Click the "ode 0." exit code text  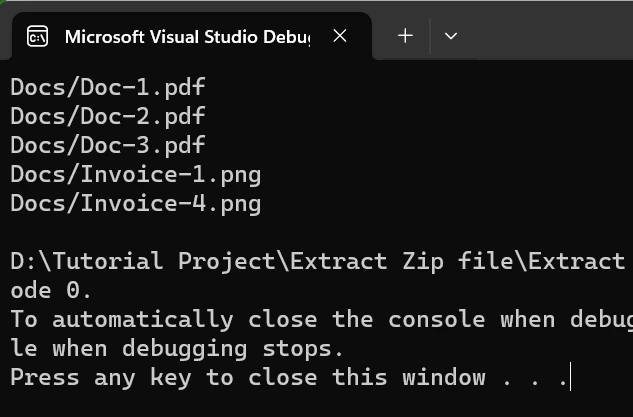click(x=51, y=291)
